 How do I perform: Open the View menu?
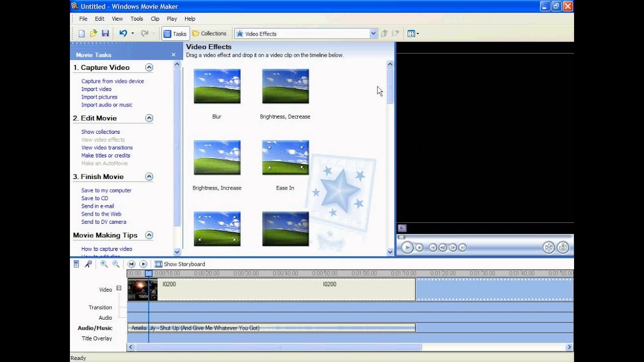[x=117, y=19]
